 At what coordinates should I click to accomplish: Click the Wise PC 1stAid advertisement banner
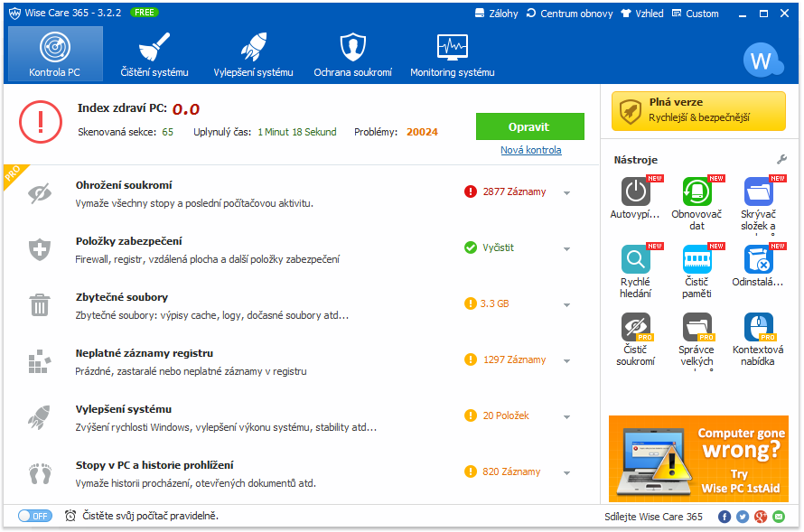(x=698, y=459)
